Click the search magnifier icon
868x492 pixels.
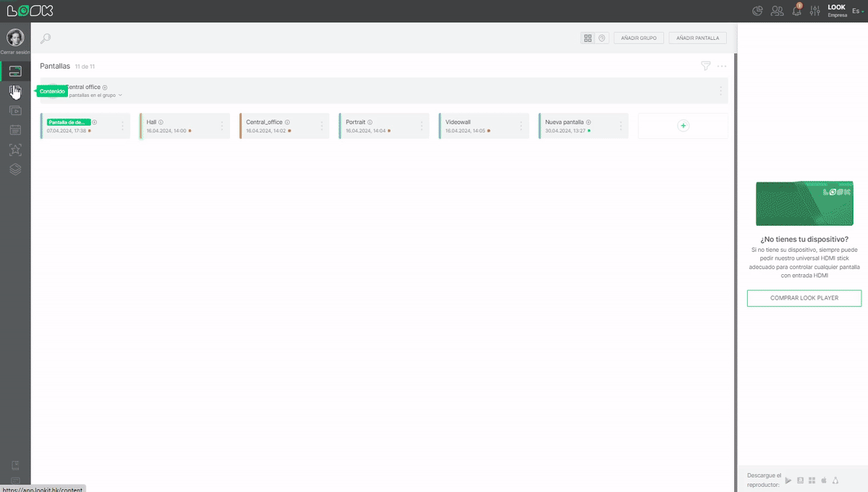pyautogui.click(x=46, y=38)
